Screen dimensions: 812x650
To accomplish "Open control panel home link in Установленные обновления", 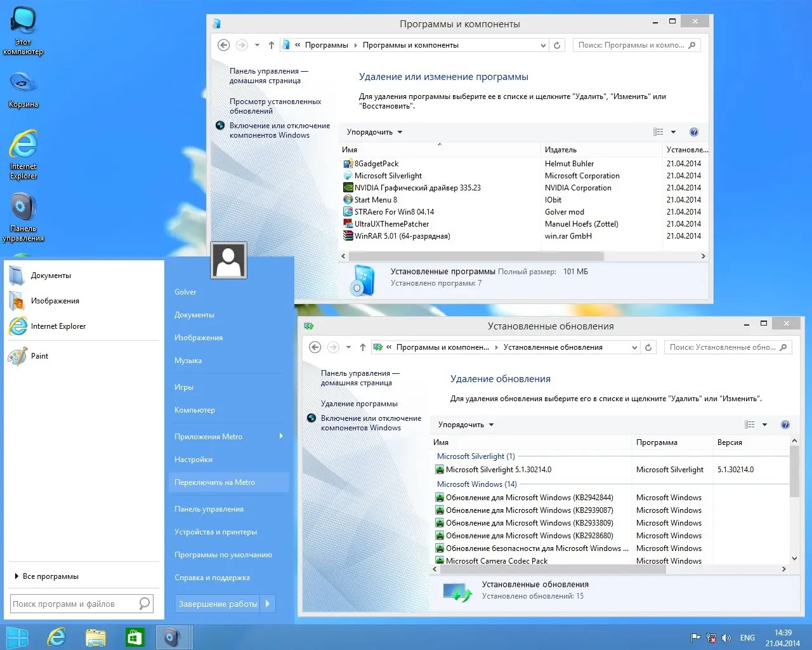I will pos(360,378).
